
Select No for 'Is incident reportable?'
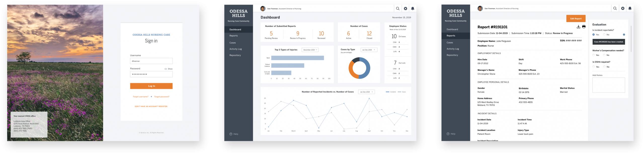coord(604,35)
